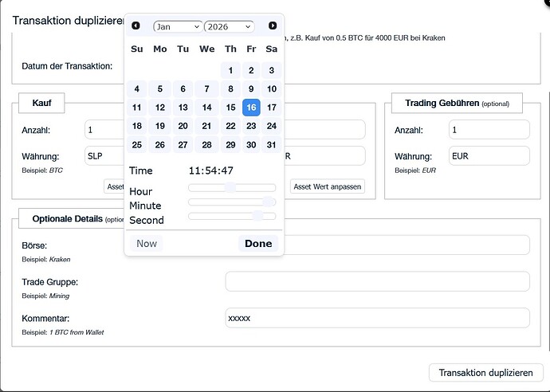Click the Kommentar input field

coord(377,318)
